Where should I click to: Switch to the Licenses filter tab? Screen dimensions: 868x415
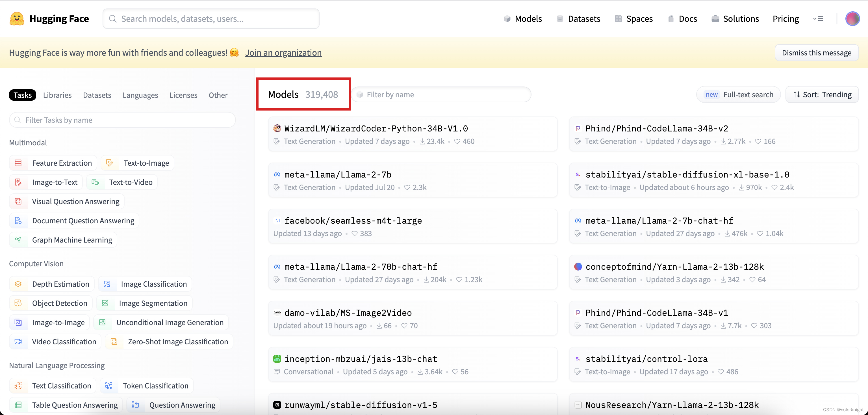(183, 95)
